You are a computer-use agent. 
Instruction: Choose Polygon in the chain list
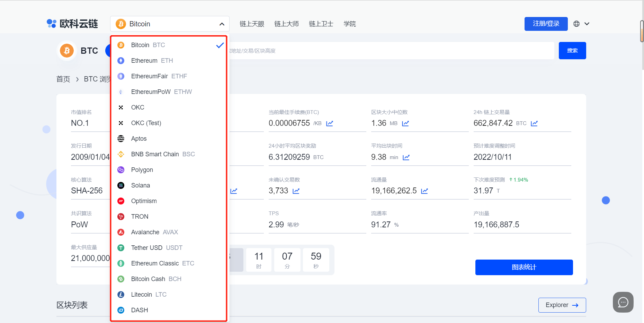169,170
